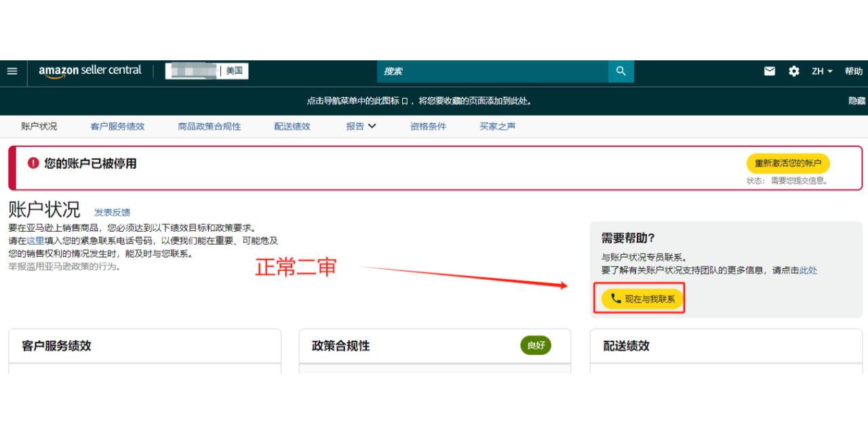868x433 pixels.
Task: Open the 资格条件 tab
Action: (428, 126)
